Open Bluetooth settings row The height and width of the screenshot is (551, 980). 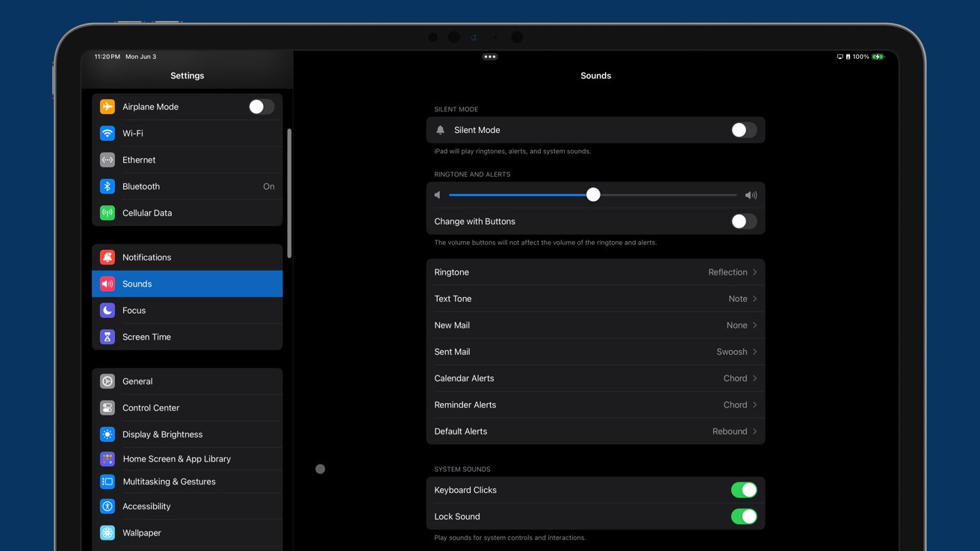click(x=187, y=187)
